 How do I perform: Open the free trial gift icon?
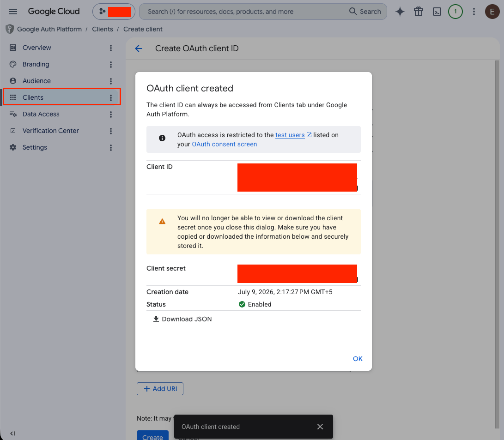pyautogui.click(x=419, y=12)
